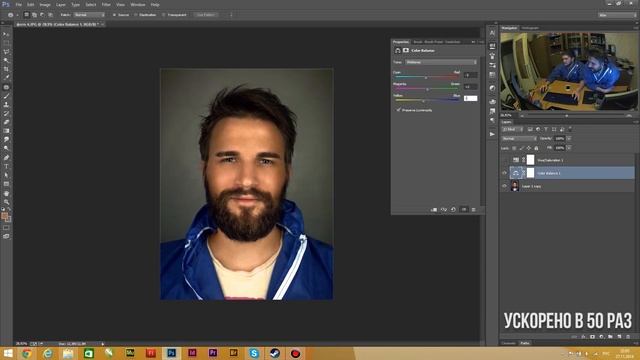Open the status bar info arrow menu

[x=102, y=344]
